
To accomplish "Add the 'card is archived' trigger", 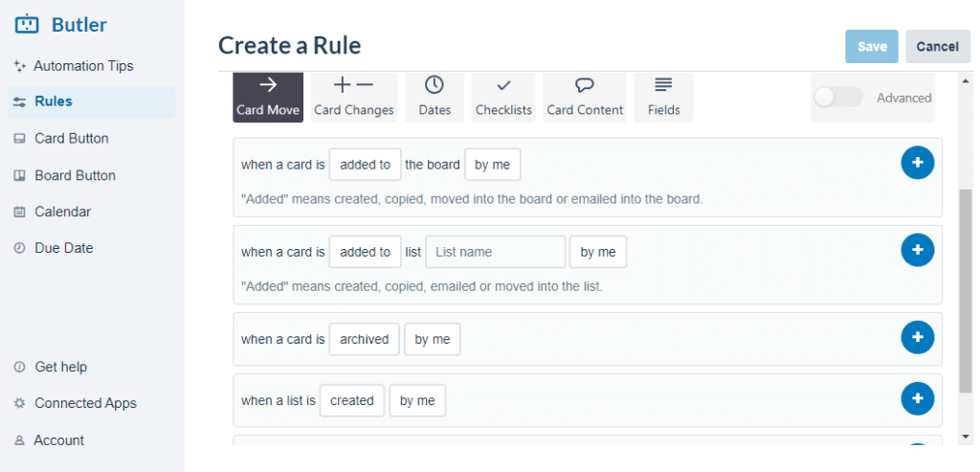I will tap(918, 337).
